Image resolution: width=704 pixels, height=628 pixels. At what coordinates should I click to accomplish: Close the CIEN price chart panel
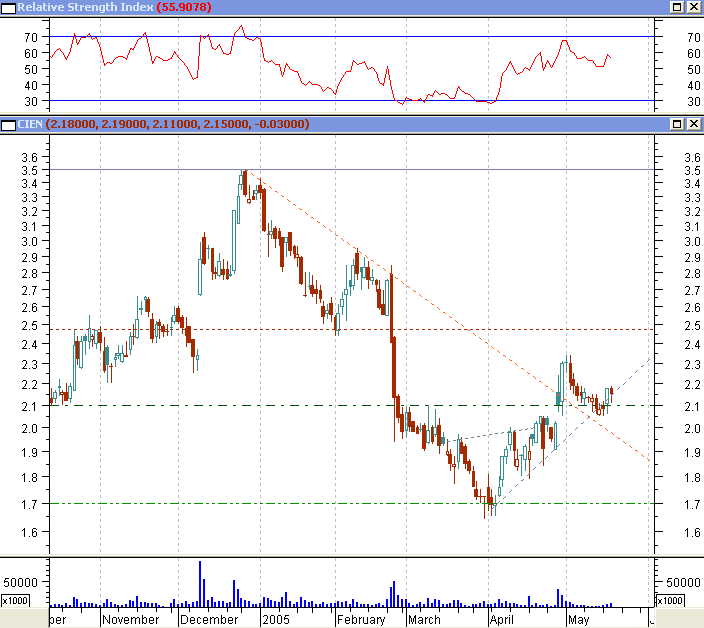click(694, 124)
